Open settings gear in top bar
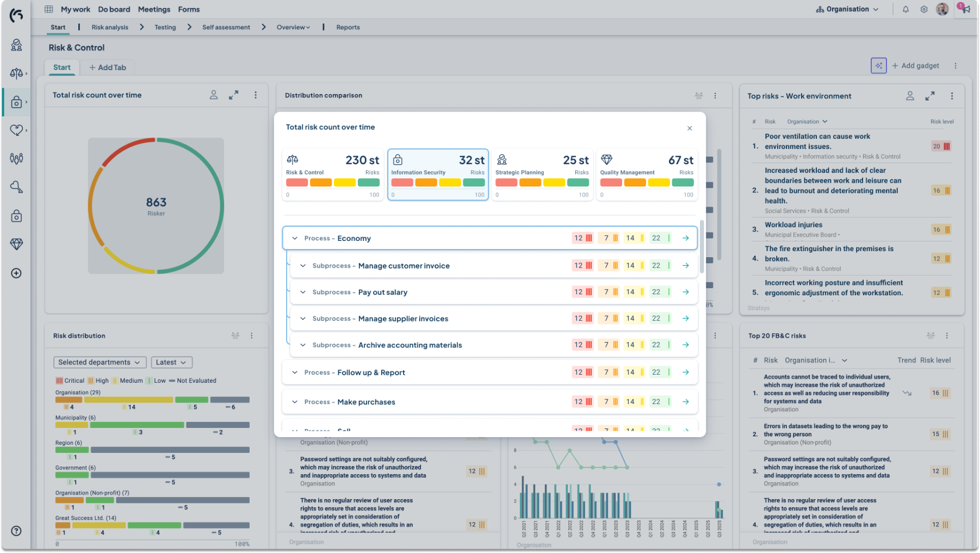Viewport: 980px width, 553px height. click(x=924, y=9)
